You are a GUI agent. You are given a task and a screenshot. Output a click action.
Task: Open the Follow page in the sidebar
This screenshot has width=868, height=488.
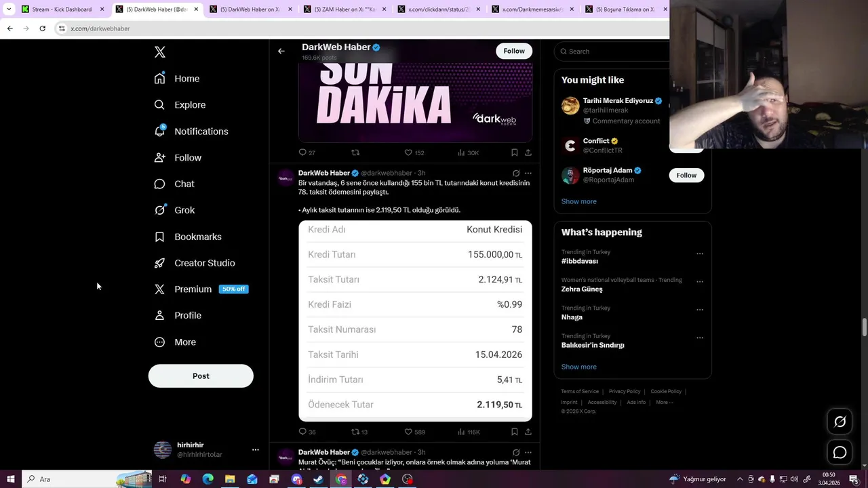(x=178, y=158)
